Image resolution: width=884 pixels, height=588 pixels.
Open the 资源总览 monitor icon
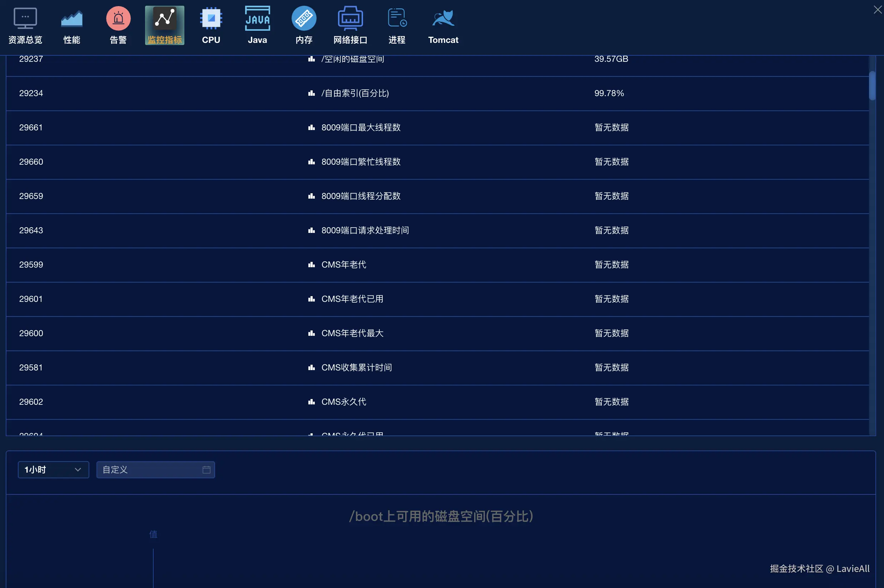25,19
